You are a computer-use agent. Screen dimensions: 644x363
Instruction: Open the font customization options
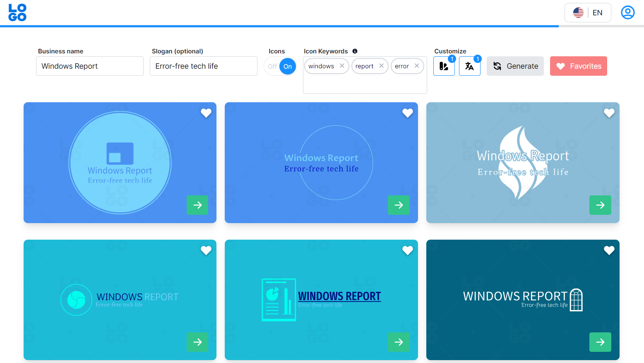[469, 66]
